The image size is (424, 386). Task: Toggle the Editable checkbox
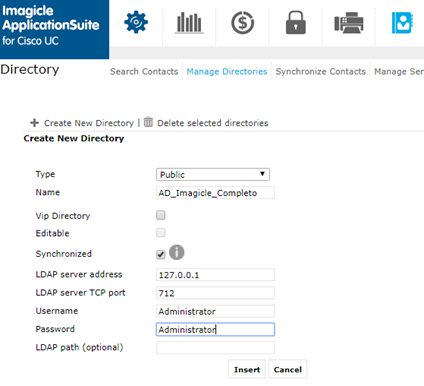(161, 232)
